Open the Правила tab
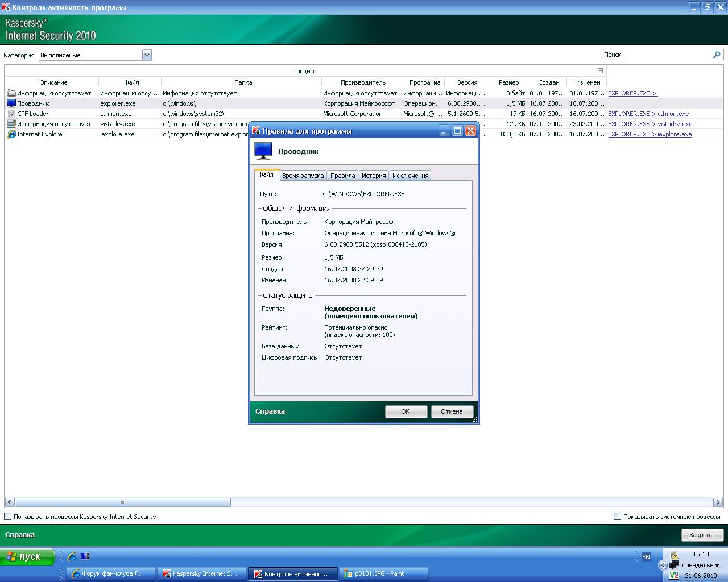 pyautogui.click(x=342, y=176)
